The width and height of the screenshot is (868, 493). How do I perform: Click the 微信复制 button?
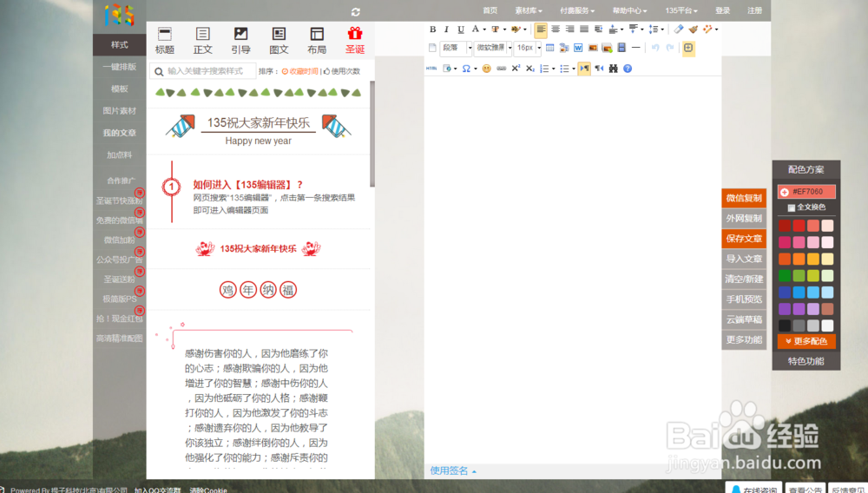pos(744,198)
